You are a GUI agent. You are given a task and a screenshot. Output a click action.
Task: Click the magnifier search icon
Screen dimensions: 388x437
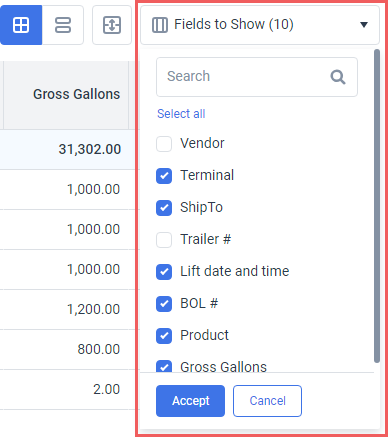pyautogui.click(x=338, y=77)
